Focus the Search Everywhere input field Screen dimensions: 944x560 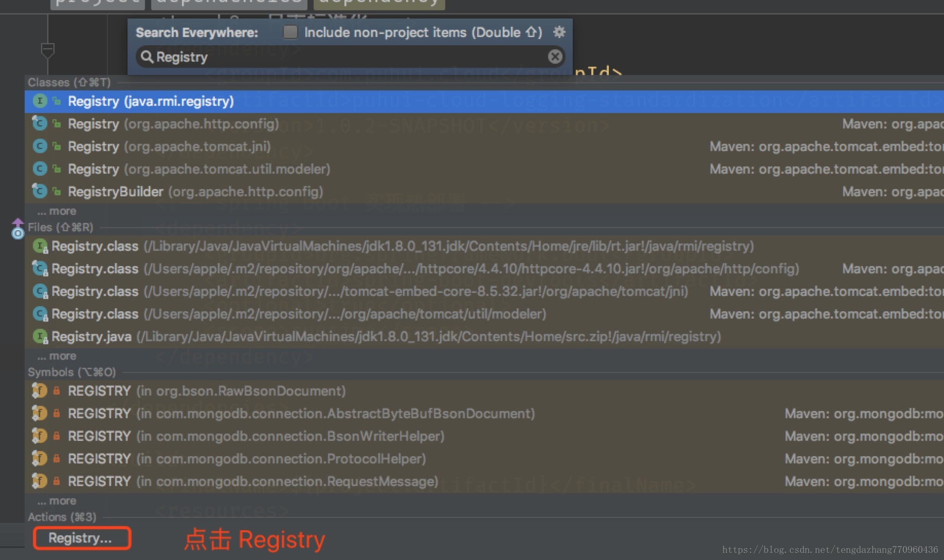(x=350, y=57)
